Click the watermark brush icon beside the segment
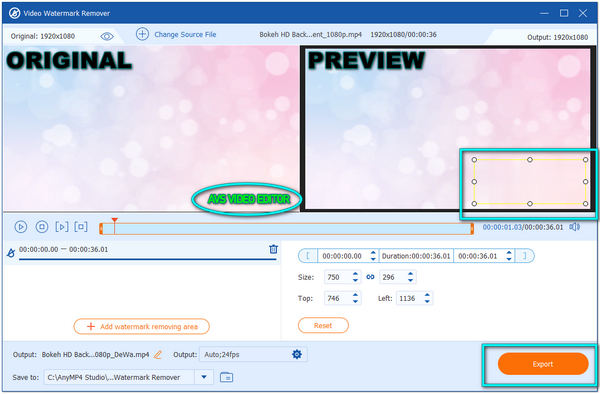600x394 pixels. pos(11,252)
